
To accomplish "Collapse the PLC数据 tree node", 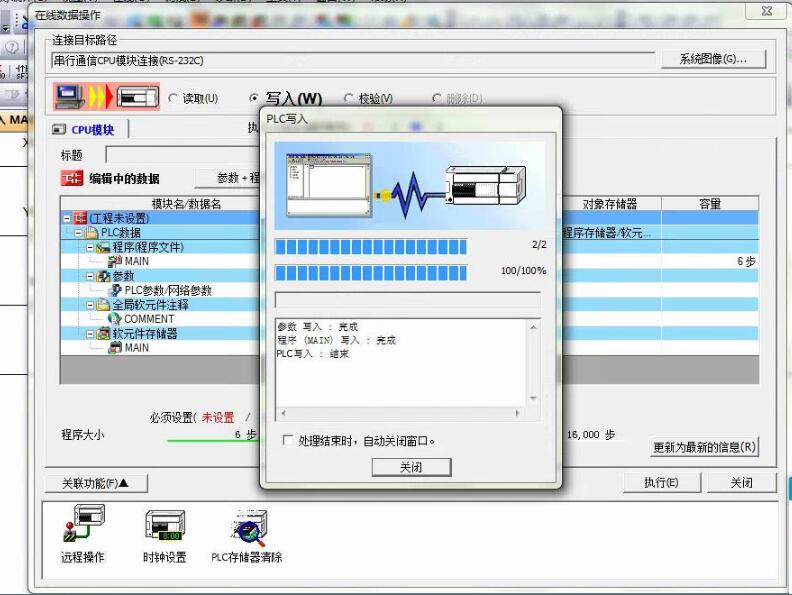I will pyautogui.click(x=78, y=233).
